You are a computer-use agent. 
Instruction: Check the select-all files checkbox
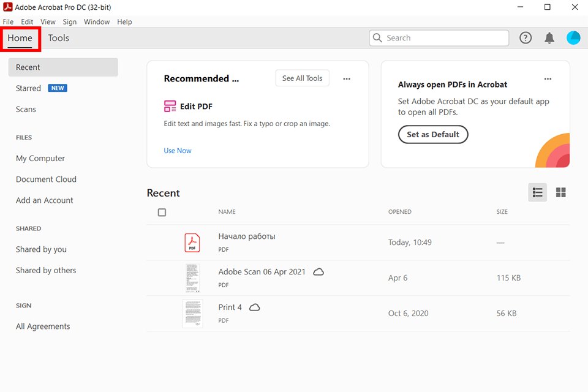coord(162,212)
